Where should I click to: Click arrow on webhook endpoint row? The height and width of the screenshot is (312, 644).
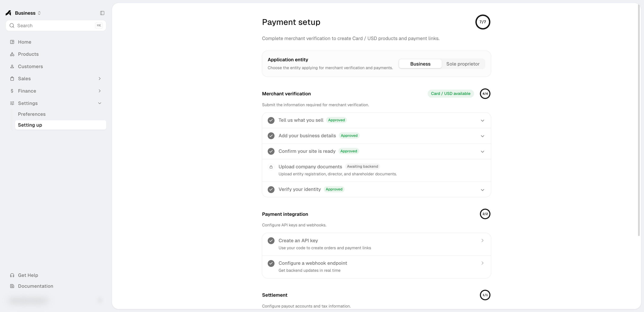pyautogui.click(x=482, y=263)
